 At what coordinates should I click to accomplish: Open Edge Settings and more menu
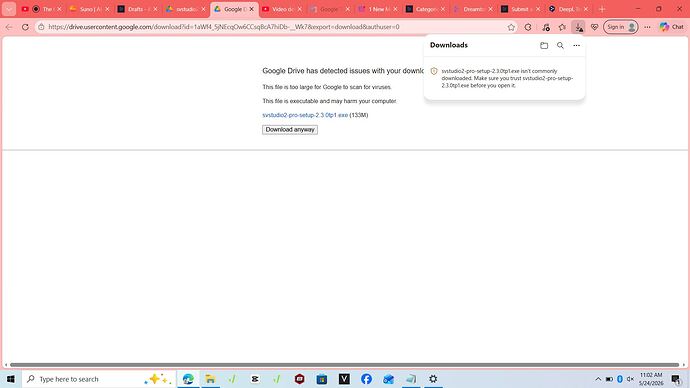click(x=647, y=27)
